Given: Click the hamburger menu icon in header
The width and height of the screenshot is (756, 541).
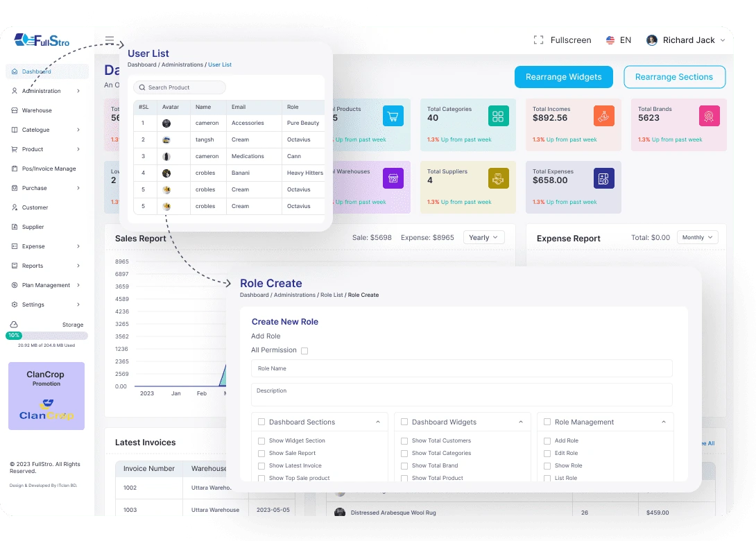Looking at the screenshot, I should coord(110,40).
